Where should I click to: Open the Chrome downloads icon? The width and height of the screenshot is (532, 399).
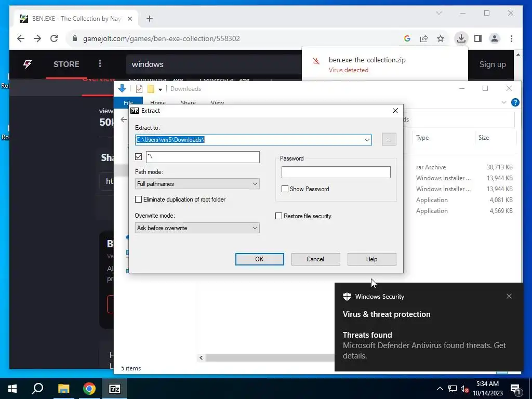point(461,38)
